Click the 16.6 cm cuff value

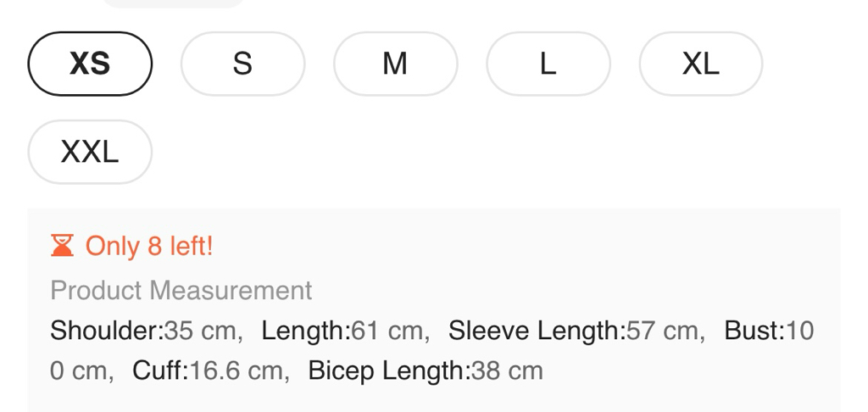[x=235, y=371]
